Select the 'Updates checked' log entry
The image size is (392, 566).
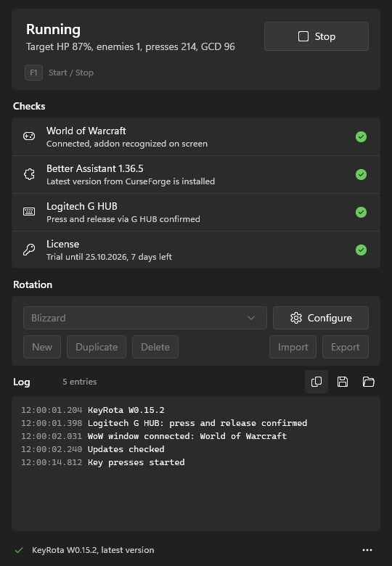pos(93,449)
